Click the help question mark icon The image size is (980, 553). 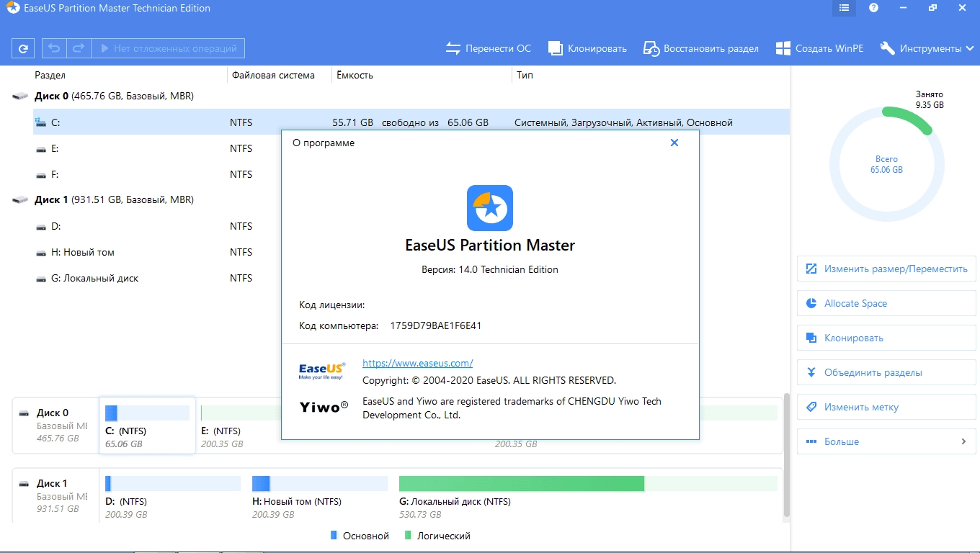coord(873,8)
